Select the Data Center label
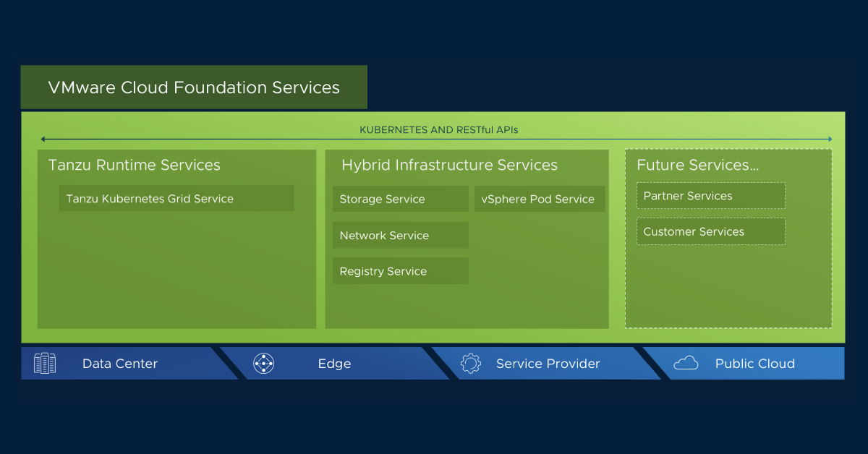This screenshot has width=868, height=454. click(x=120, y=364)
